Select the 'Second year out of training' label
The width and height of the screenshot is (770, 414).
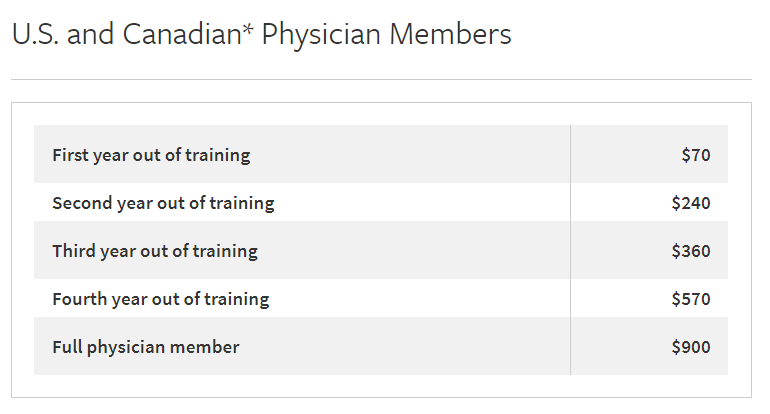pyautogui.click(x=163, y=203)
